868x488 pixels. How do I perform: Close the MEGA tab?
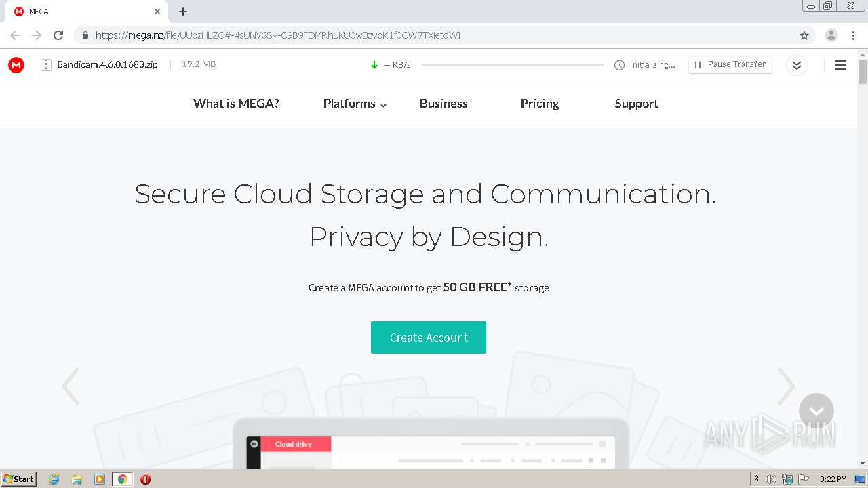(x=157, y=12)
